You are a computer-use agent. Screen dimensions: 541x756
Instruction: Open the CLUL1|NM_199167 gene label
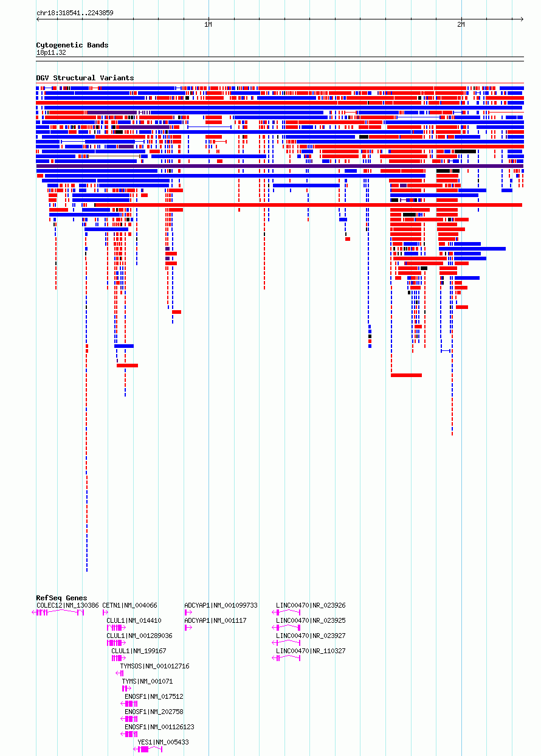(x=139, y=651)
